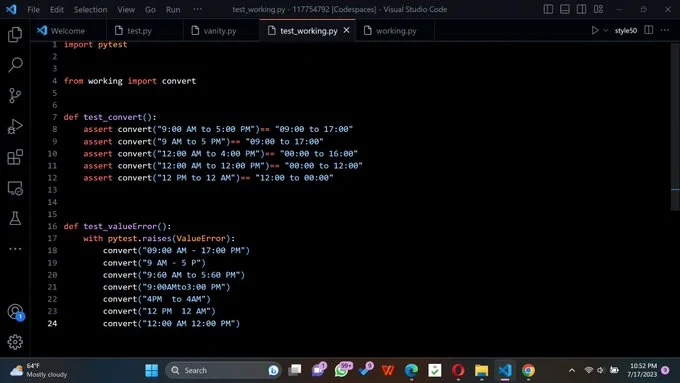Open Run and Debug view

coord(15,126)
